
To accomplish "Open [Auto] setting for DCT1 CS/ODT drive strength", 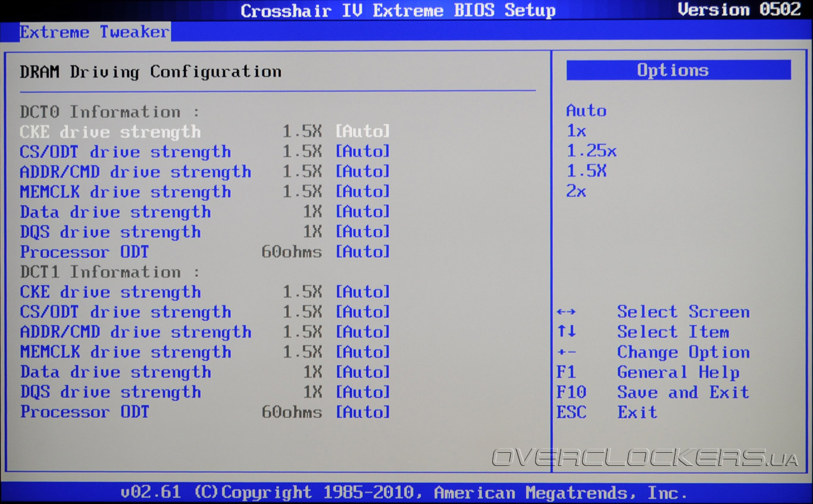I will coord(362,312).
